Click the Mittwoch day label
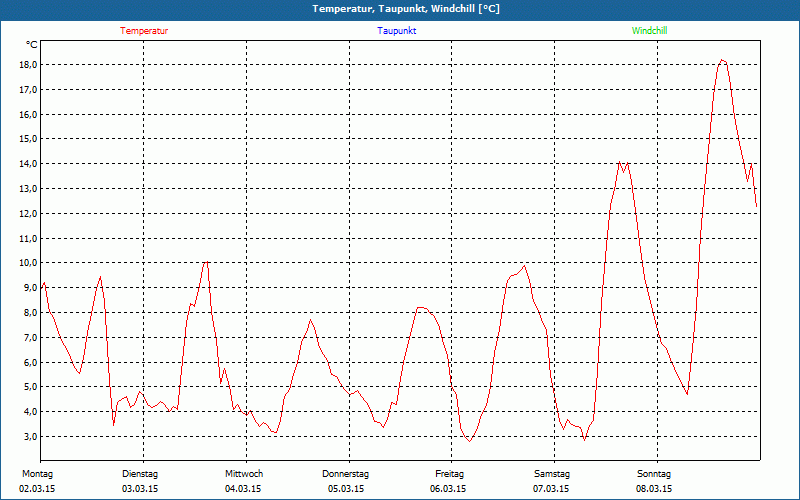This screenshot has height=500, width=800. 244,474
